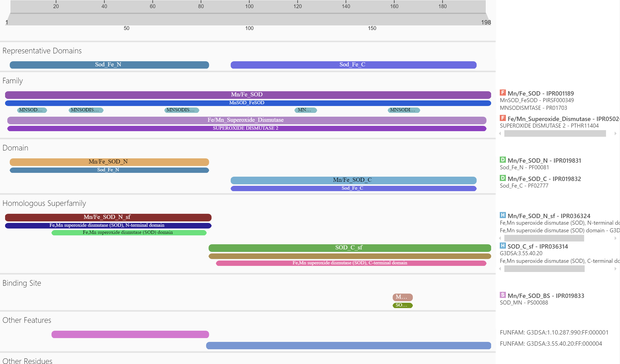Image resolution: width=620 pixels, height=364 pixels.
Task: Open Sod_Fe_N - PF00081 link
Action: pos(524,168)
